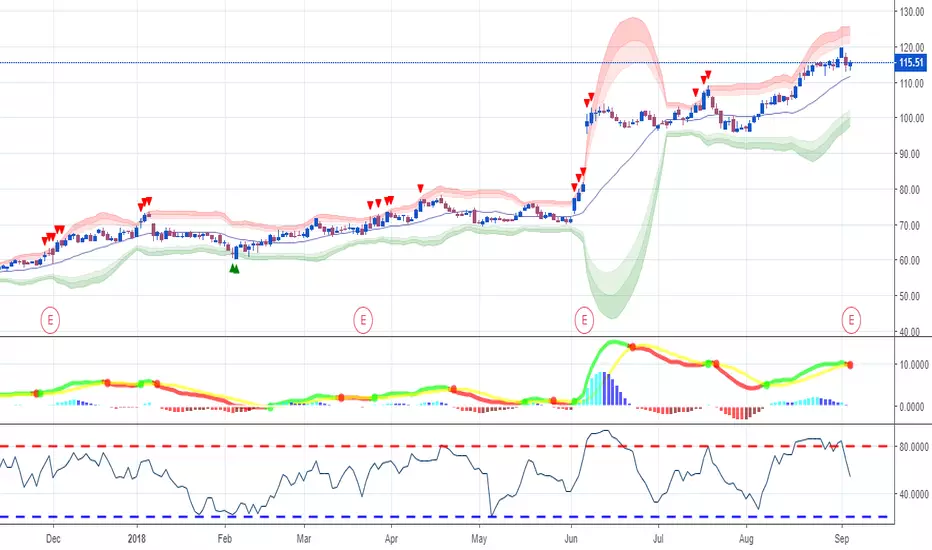
Task: Click the 10.0000 label on the MACD pane
Action: point(912,364)
